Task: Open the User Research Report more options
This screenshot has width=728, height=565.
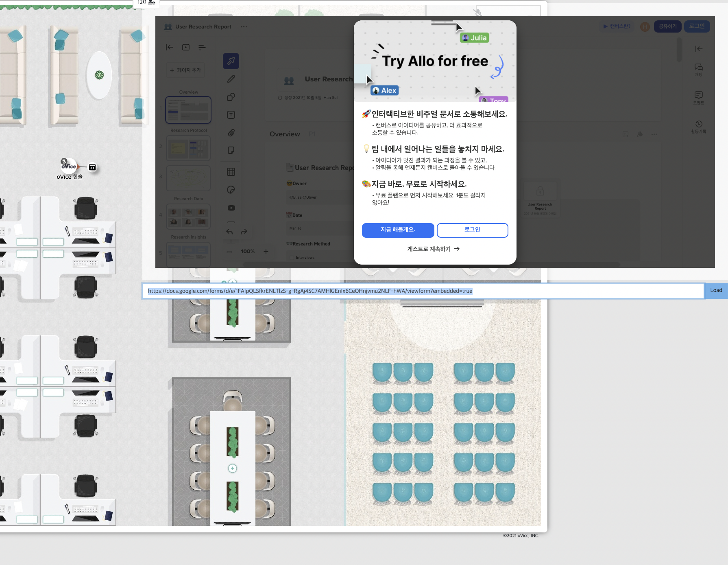Action: pos(244,27)
